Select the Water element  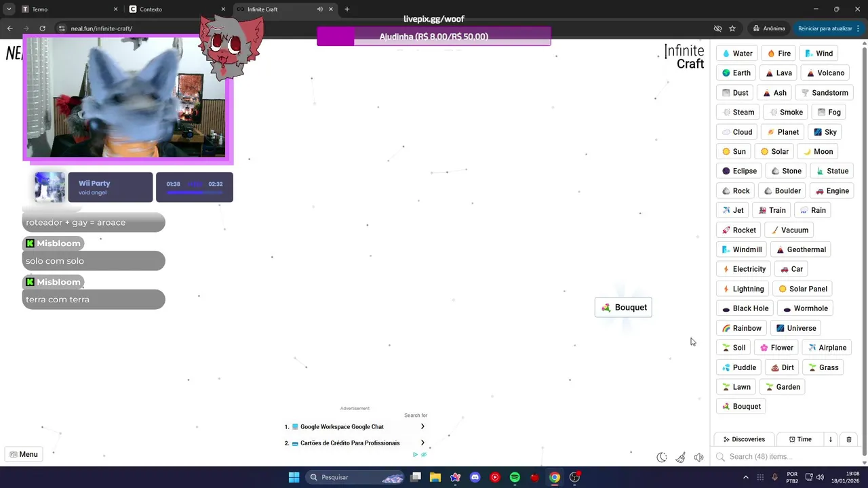737,54
